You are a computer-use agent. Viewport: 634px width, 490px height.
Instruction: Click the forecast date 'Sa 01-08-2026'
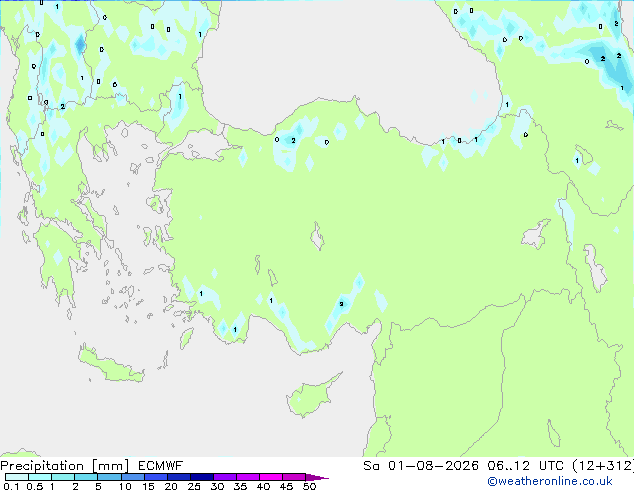point(421,466)
